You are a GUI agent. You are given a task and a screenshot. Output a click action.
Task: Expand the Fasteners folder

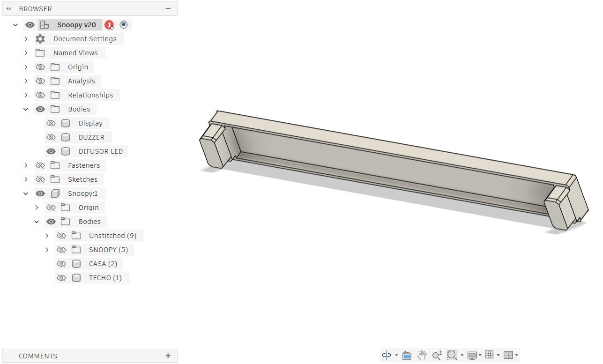pyautogui.click(x=26, y=165)
